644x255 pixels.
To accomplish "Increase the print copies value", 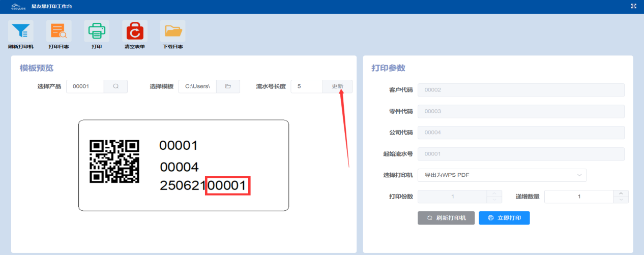I will coord(494,194).
